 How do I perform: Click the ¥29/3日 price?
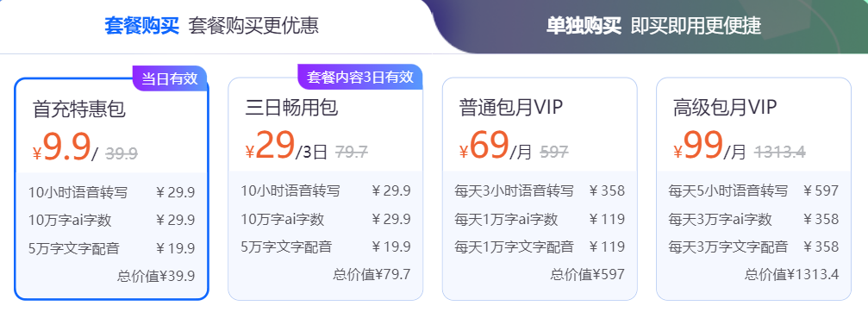(287, 147)
